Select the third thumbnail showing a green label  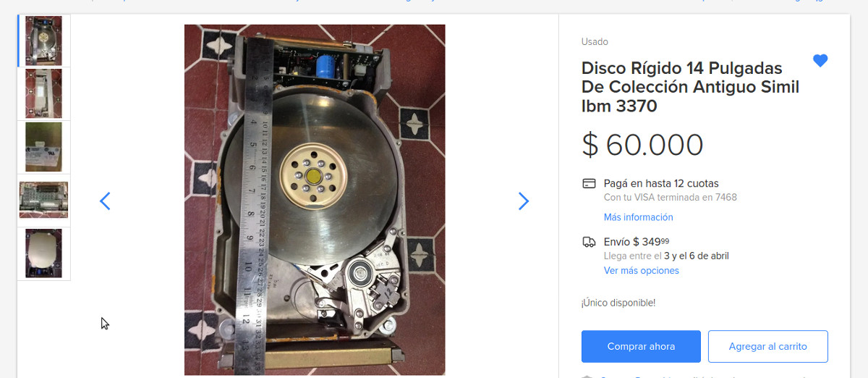pos(43,147)
